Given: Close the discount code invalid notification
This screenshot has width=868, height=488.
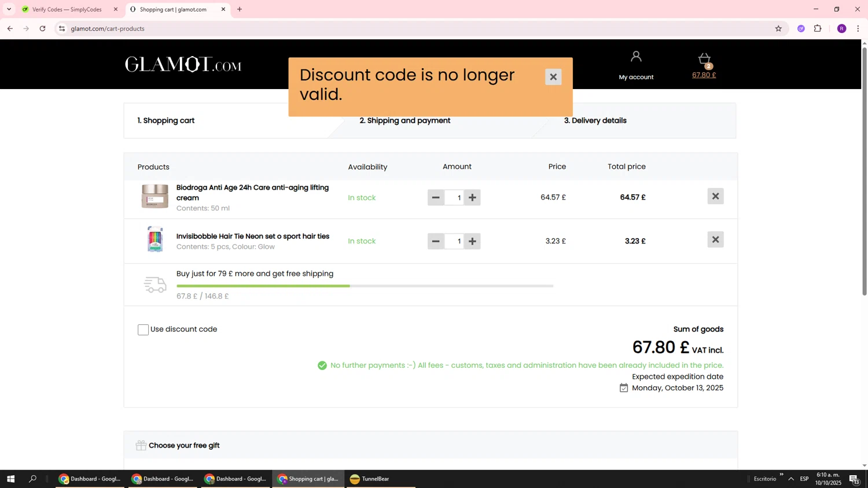Looking at the screenshot, I should coord(553,77).
